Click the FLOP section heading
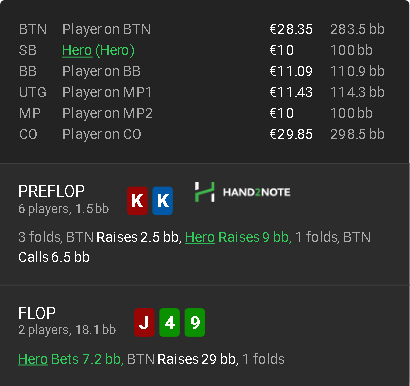This screenshot has height=386, width=410. tap(37, 313)
